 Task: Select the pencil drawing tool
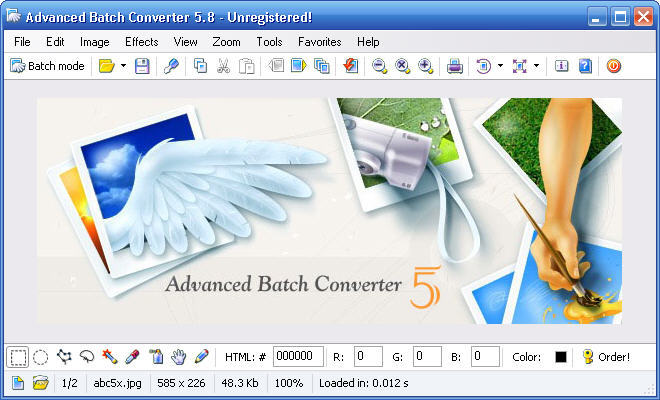pyautogui.click(x=202, y=357)
